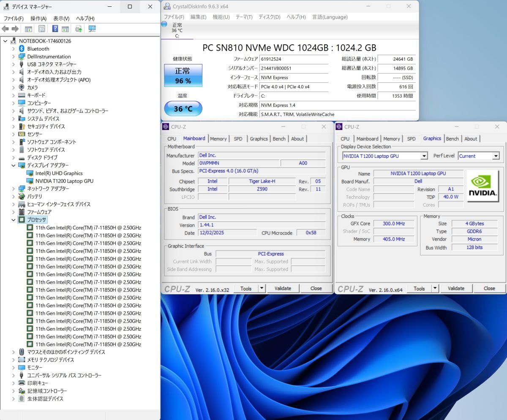Viewport: 507px width, 420px height.
Task: Collapse the NOTEBOOK-174600126 root node
Action: point(5,41)
